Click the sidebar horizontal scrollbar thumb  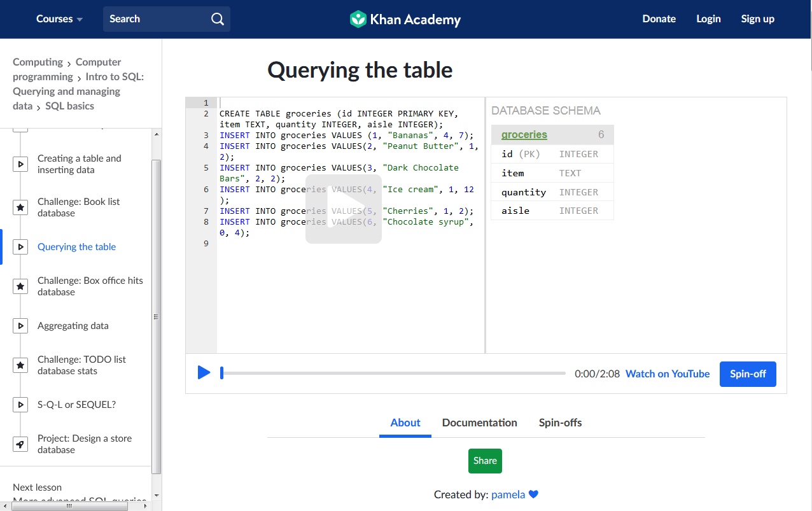point(70,507)
